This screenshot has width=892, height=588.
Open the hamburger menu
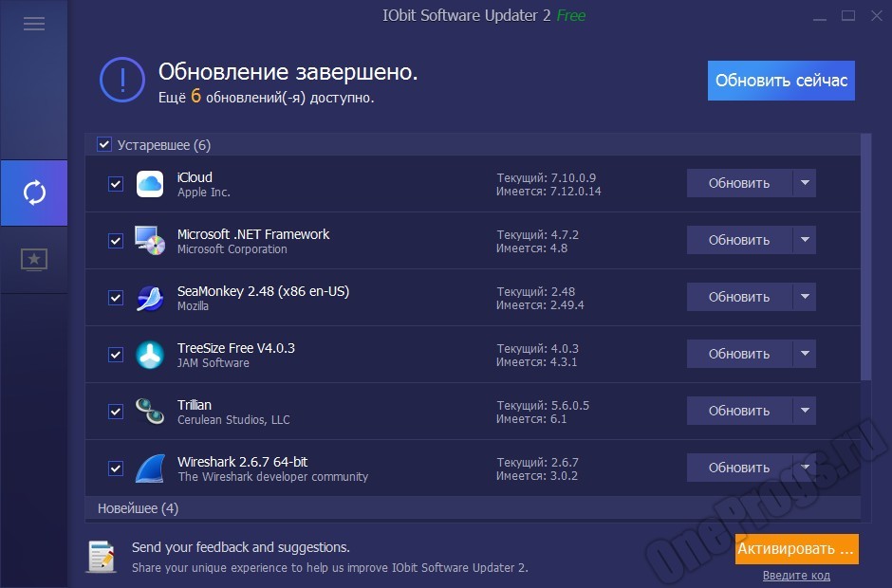[34, 24]
